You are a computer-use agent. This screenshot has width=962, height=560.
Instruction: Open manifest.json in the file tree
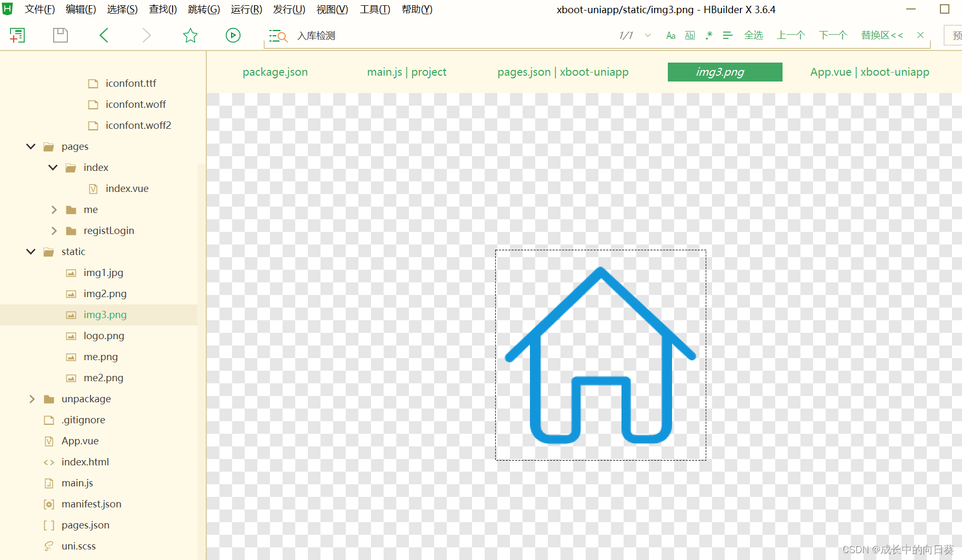tap(91, 504)
